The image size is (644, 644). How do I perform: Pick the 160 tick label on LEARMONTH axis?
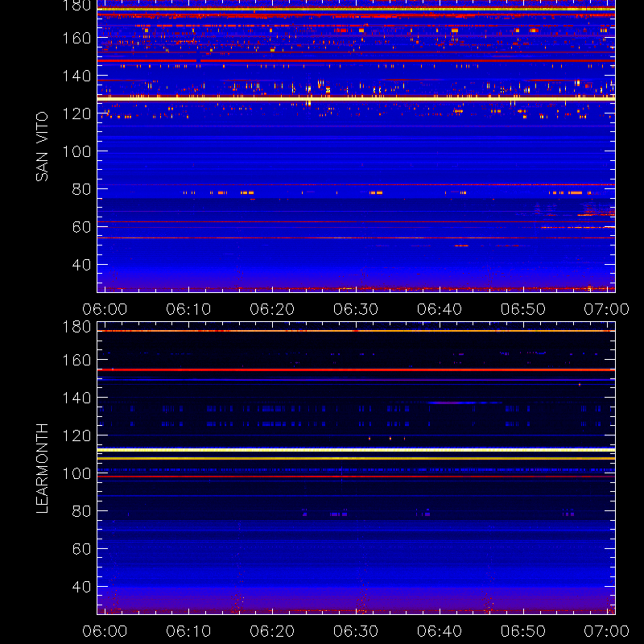[76, 360]
